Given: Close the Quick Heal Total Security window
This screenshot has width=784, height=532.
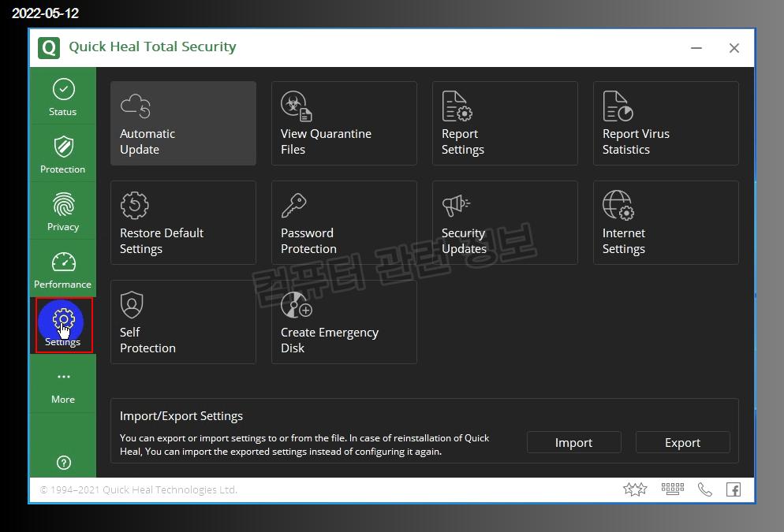Looking at the screenshot, I should 734,48.
